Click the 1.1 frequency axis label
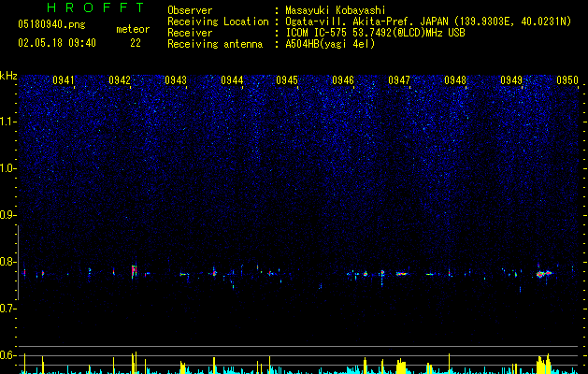Image resolution: width=588 pixels, height=374 pixels. pos(7,122)
